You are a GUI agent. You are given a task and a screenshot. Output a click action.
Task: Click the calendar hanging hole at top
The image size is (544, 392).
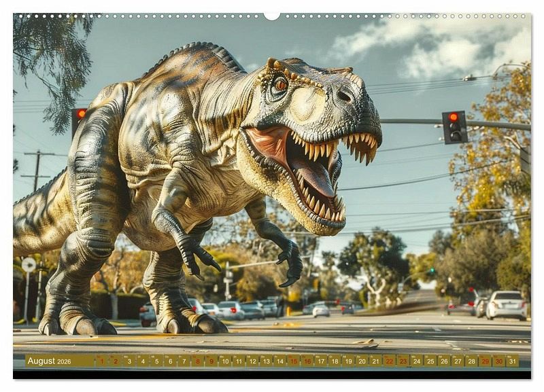coord(272,15)
